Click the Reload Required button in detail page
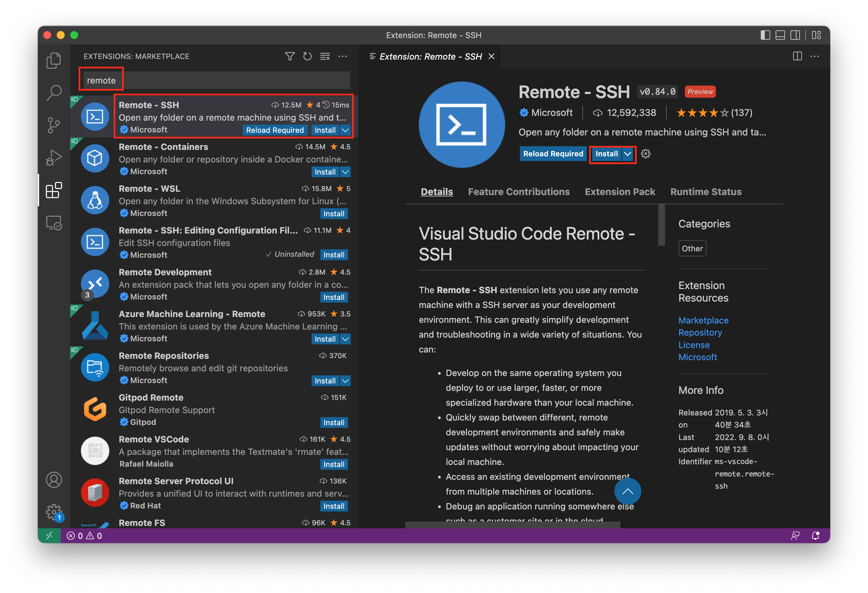 coord(553,154)
